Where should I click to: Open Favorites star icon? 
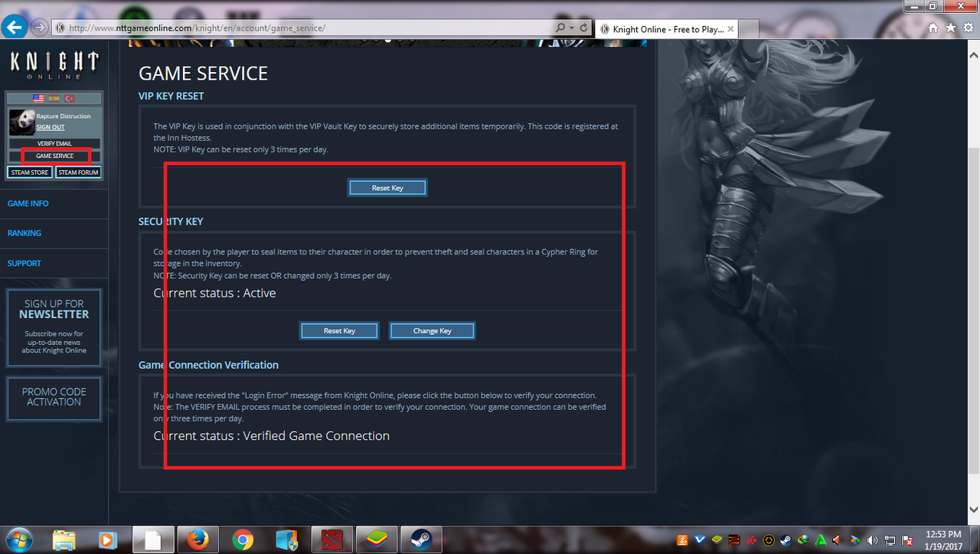(950, 28)
